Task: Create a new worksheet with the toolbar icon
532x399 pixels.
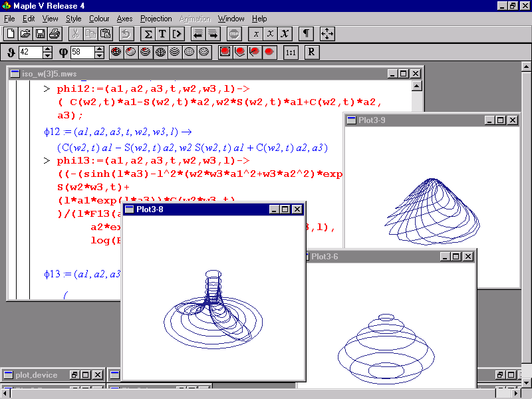Action: tap(11, 34)
